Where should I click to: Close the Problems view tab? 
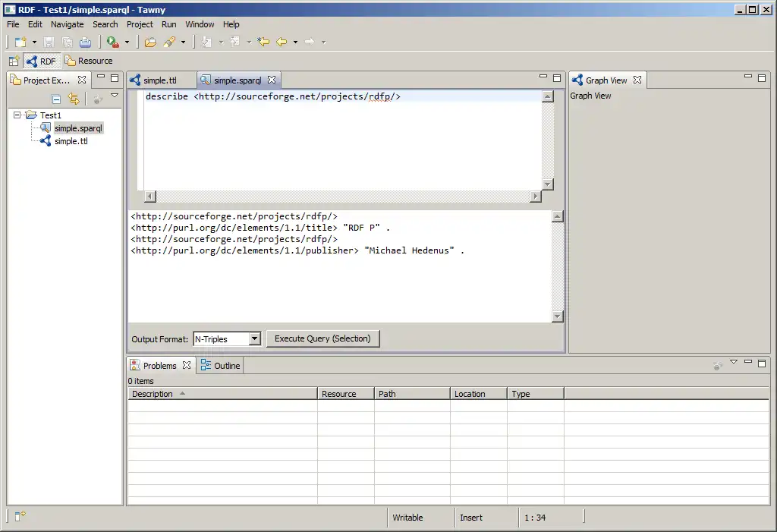(187, 365)
